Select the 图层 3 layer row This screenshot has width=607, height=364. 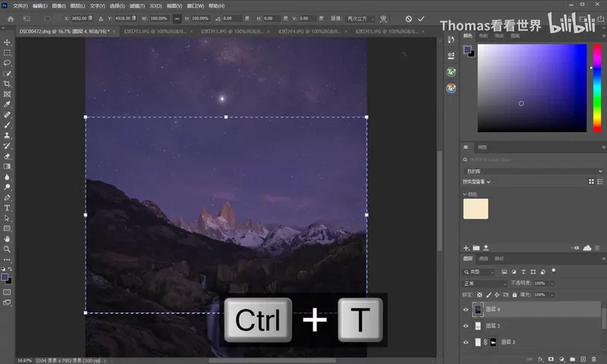click(x=530, y=326)
